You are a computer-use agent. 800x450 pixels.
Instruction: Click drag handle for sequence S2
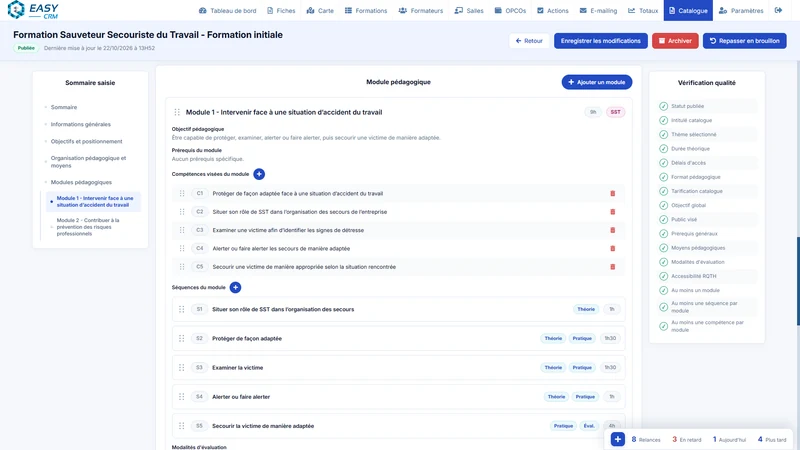(181, 338)
